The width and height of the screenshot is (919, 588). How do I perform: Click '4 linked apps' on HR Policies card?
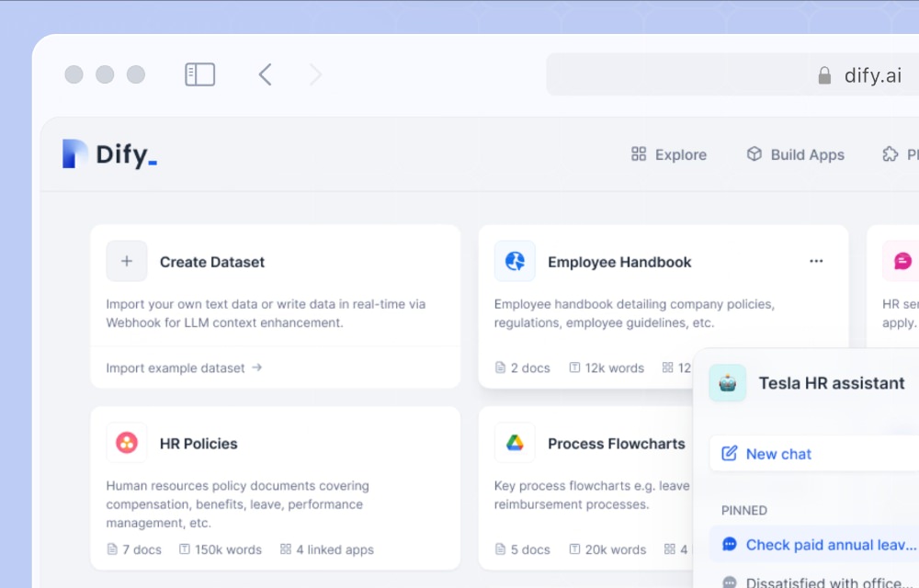(335, 549)
